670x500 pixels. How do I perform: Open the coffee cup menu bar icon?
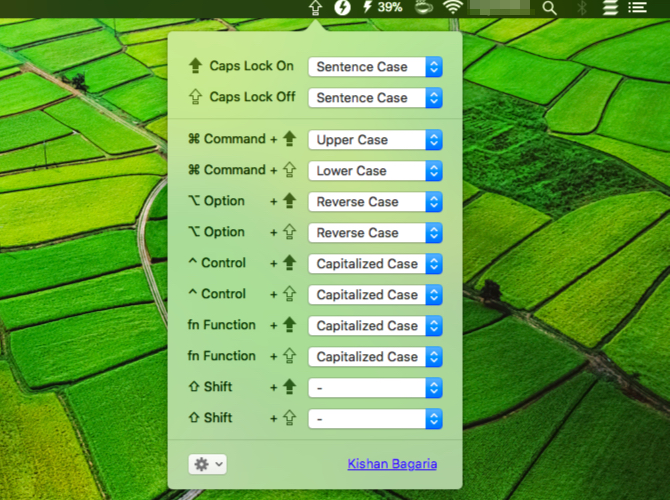(x=424, y=7)
